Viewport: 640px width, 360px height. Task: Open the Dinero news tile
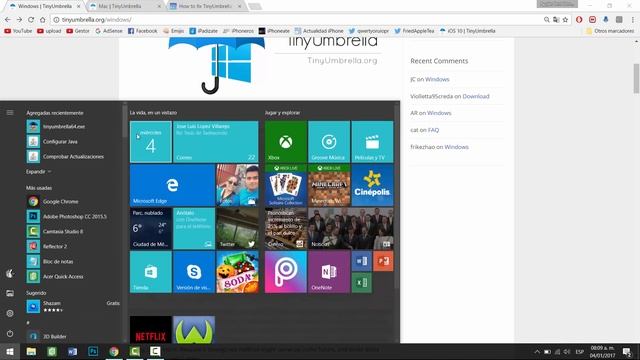pos(286,228)
